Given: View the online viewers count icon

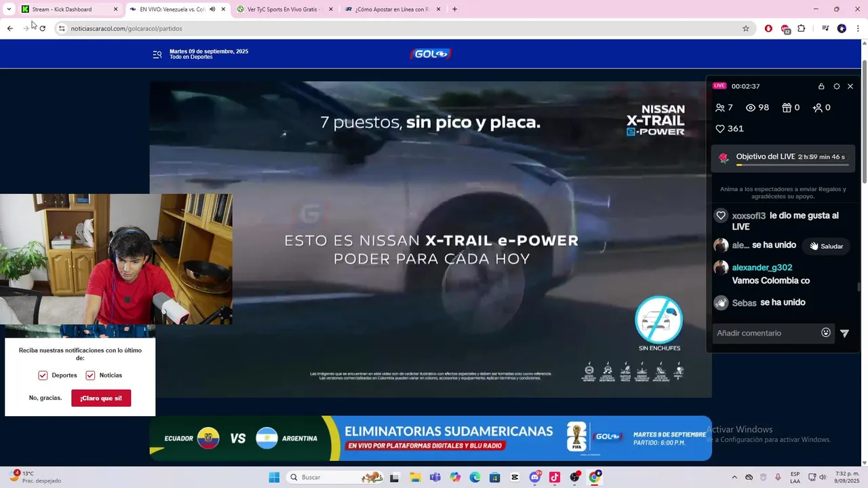Looking at the screenshot, I should click(720, 108).
